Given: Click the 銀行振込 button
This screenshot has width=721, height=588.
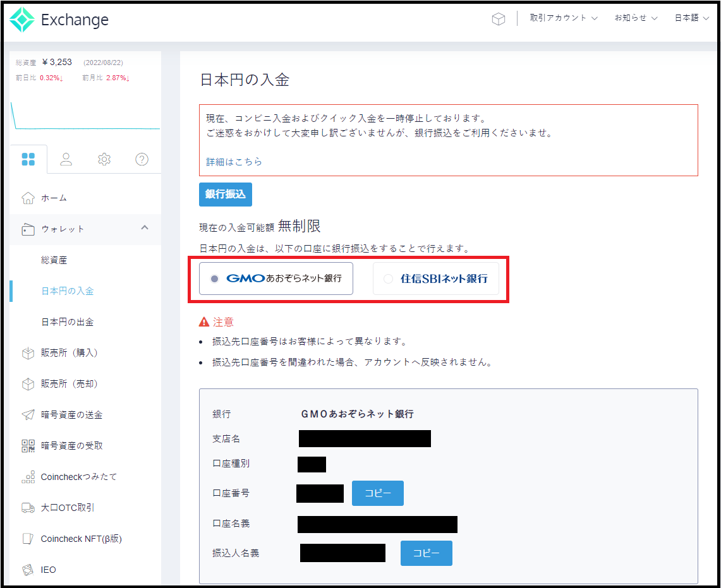Looking at the screenshot, I should coord(225,195).
